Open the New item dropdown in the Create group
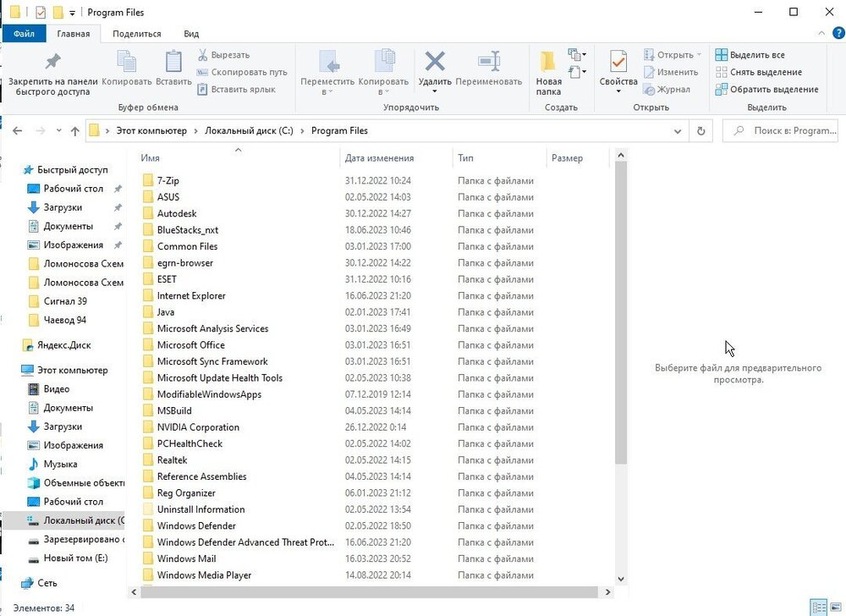The height and width of the screenshot is (616, 846). pos(577,54)
